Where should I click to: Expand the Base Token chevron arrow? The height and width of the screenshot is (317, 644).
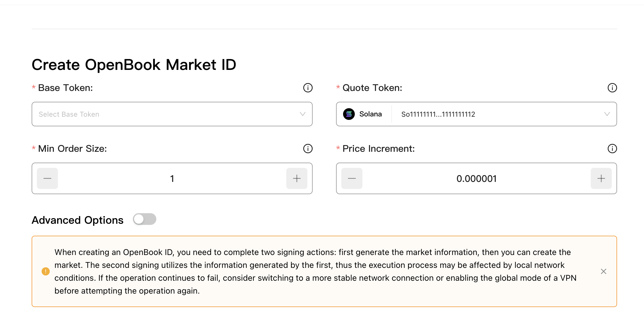pyautogui.click(x=302, y=114)
